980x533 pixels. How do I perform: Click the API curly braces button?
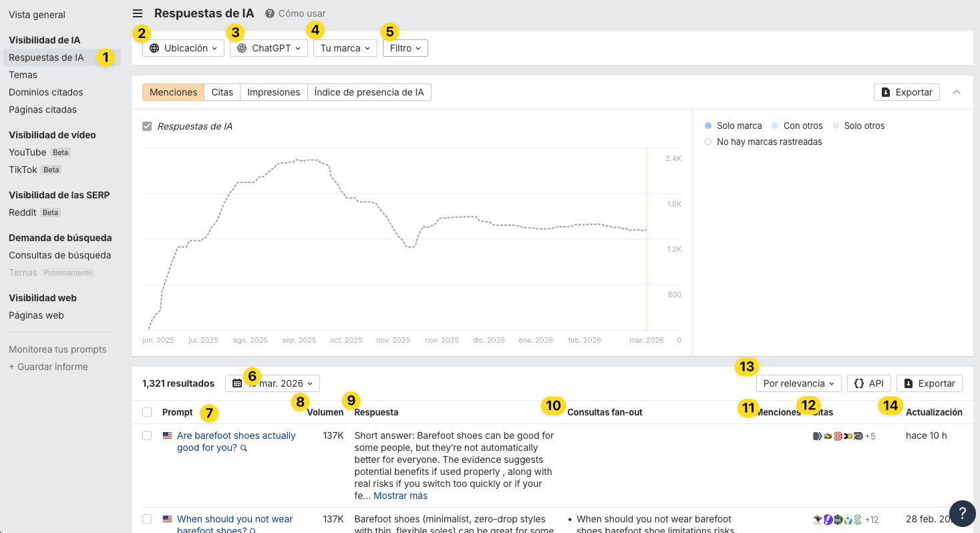pyautogui.click(x=868, y=383)
